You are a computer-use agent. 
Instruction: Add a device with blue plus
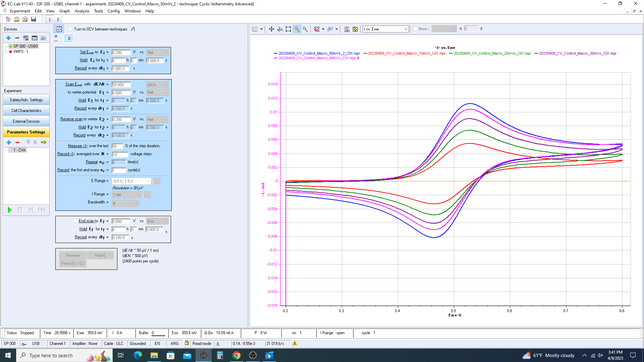(x=8, y=38)
